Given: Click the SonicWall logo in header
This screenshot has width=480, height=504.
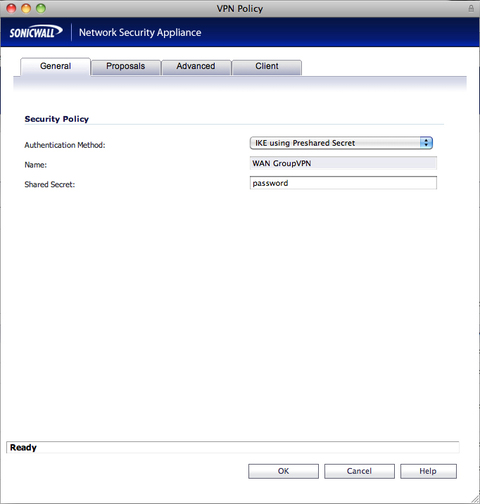Looking at the screenshot, I should coord(36,32).
